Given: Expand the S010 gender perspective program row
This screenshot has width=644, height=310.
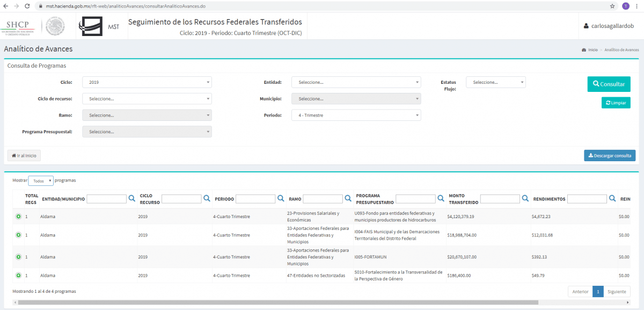Looking at the screenshot, I should pyautogui.click(x=18, y=276).
